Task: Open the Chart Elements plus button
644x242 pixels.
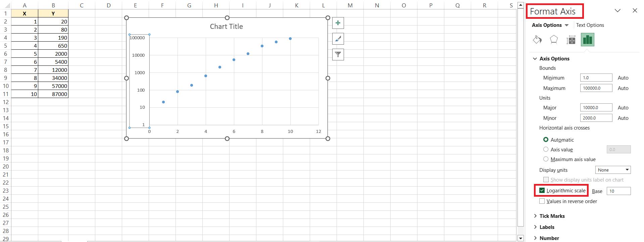Action: pyautogui.click(x=338, y=23)
